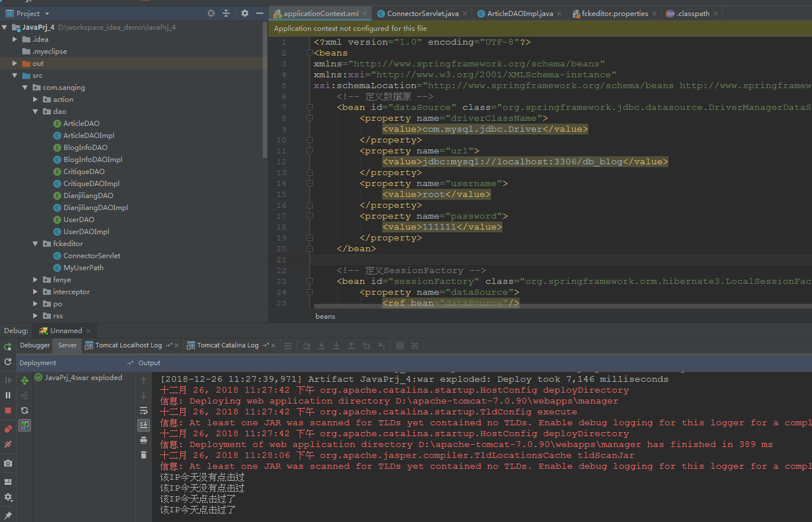Hide the Project panel with minus icon
The width and height of the screenshot is (812, 522).
(x=260, y=13)
